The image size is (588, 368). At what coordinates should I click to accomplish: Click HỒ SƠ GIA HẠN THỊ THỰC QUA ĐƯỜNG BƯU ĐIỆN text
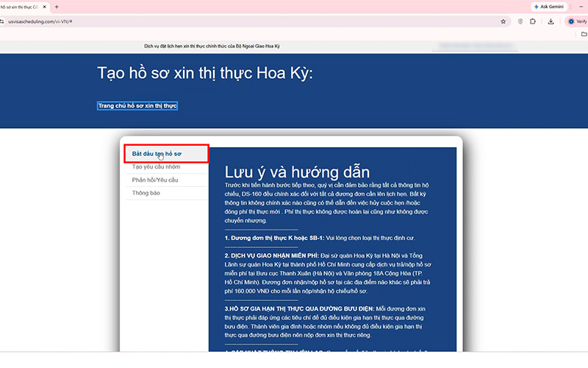pyautogui.click(x=299, y=309)
